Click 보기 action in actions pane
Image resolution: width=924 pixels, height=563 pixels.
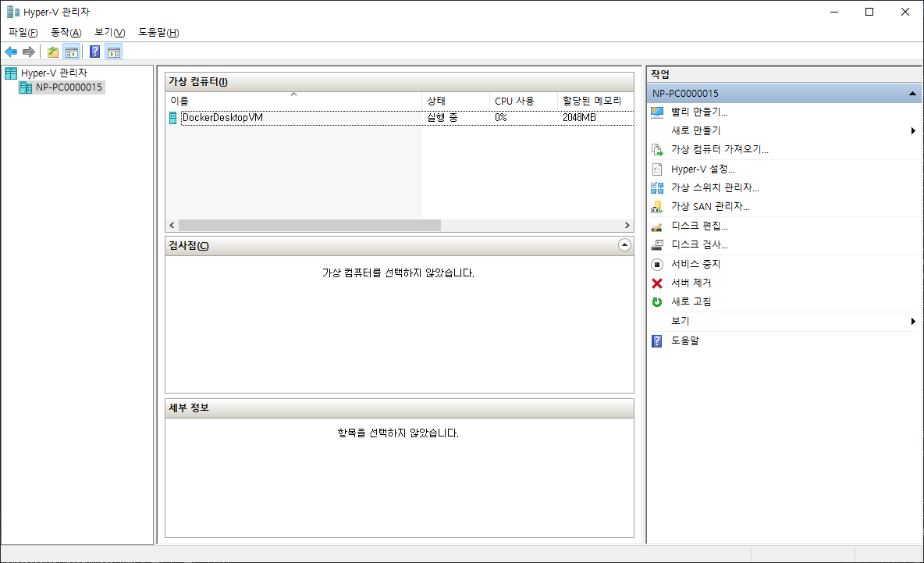pos(680,321)
